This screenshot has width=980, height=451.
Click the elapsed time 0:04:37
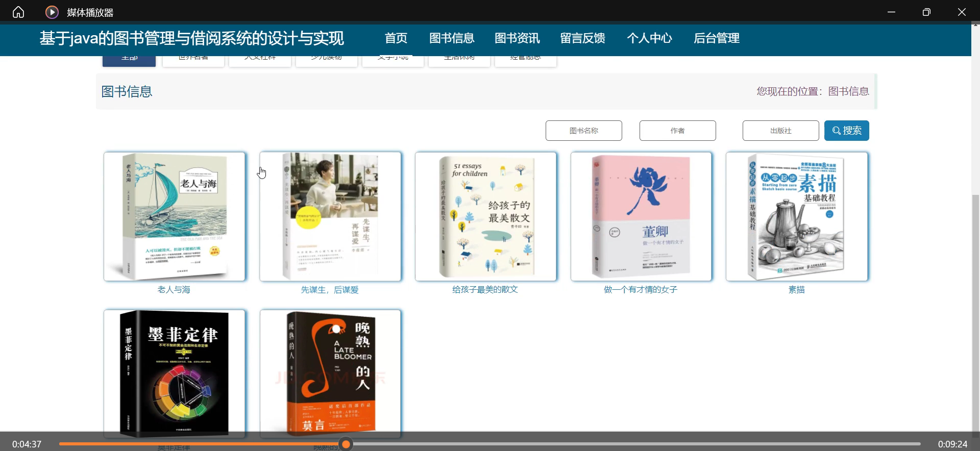click(27, 444)
